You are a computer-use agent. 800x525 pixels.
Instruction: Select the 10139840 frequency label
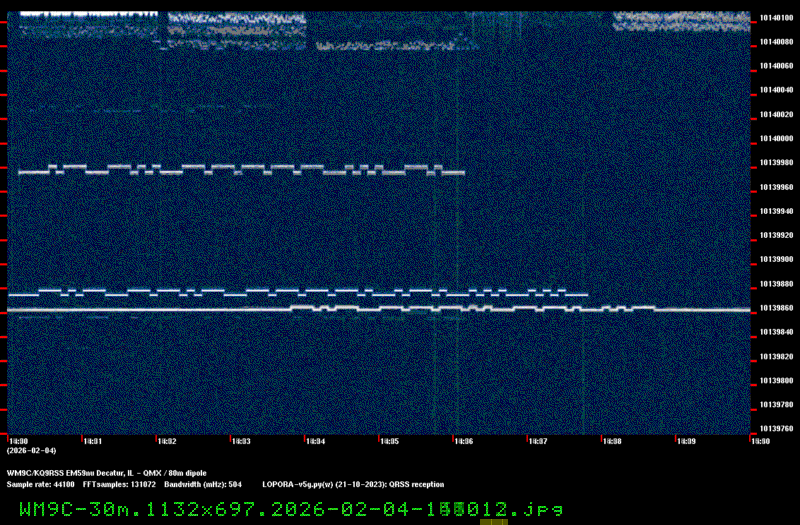pos(776,332)
